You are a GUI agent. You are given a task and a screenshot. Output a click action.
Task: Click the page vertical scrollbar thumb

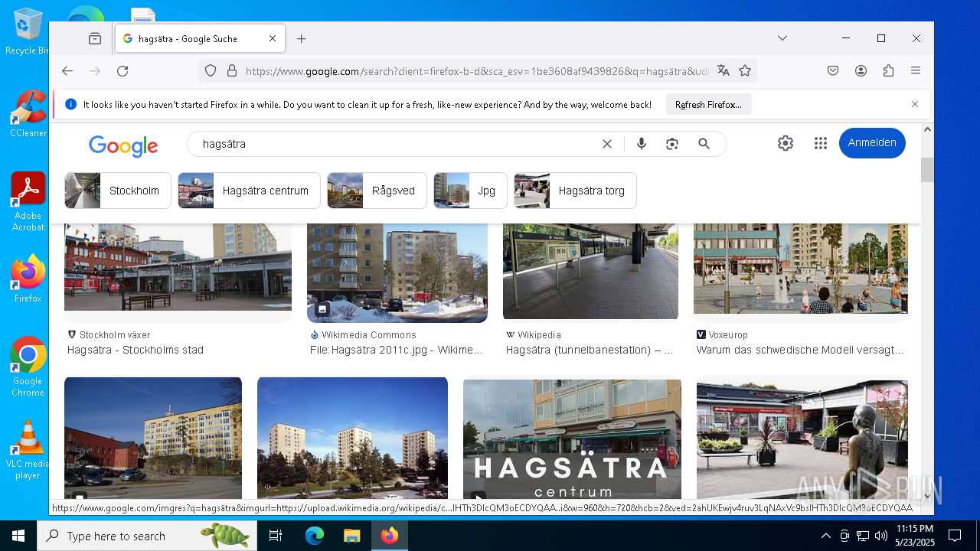927,170
